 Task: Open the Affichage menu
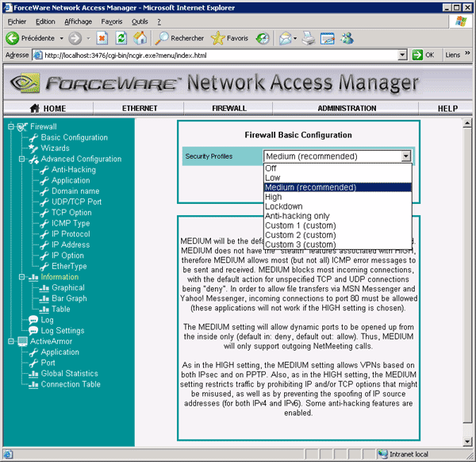click(79, 21)
